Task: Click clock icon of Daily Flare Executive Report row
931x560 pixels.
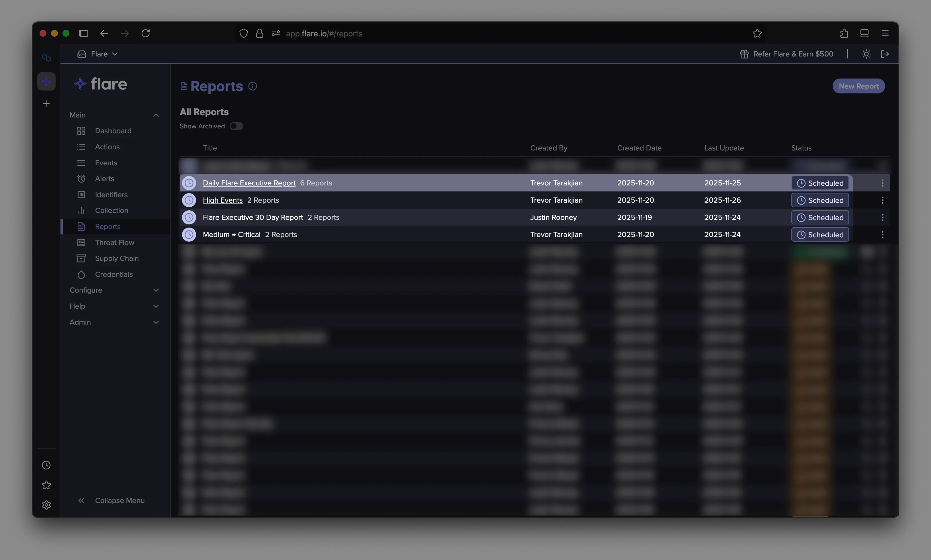Action: click(189, 183)
